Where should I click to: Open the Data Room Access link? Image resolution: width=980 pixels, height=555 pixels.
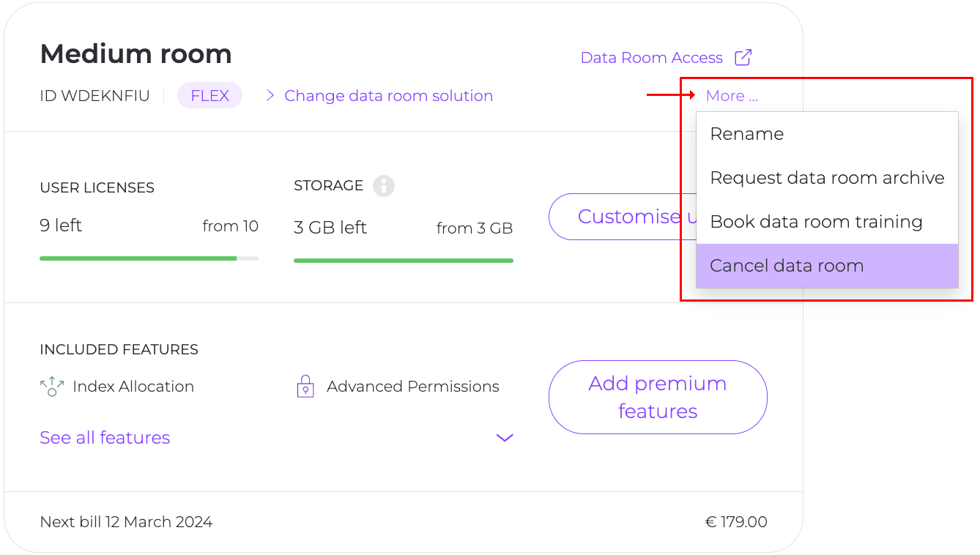(x=651, y=58)
